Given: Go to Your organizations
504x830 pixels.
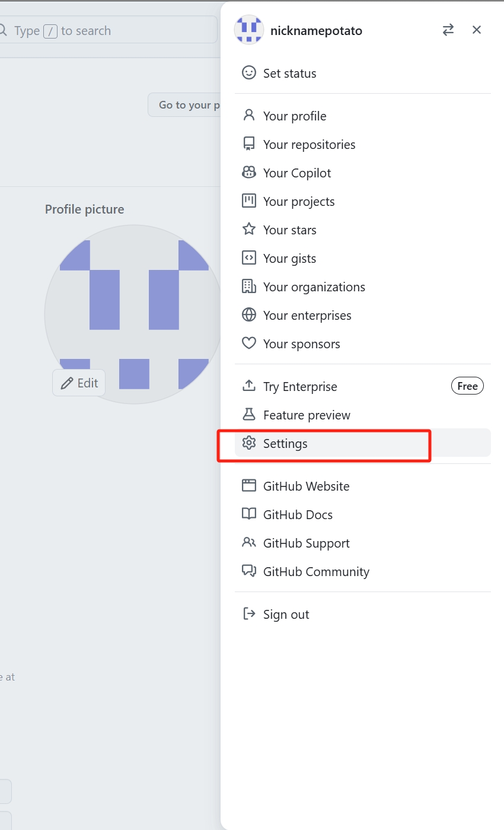Looking at the screenshot, I should (x=314, y=287).
